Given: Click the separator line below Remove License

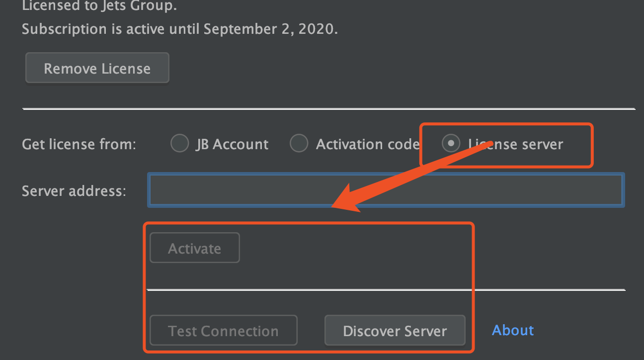Looking at the screenshot, I should click(x=328, y=108).
